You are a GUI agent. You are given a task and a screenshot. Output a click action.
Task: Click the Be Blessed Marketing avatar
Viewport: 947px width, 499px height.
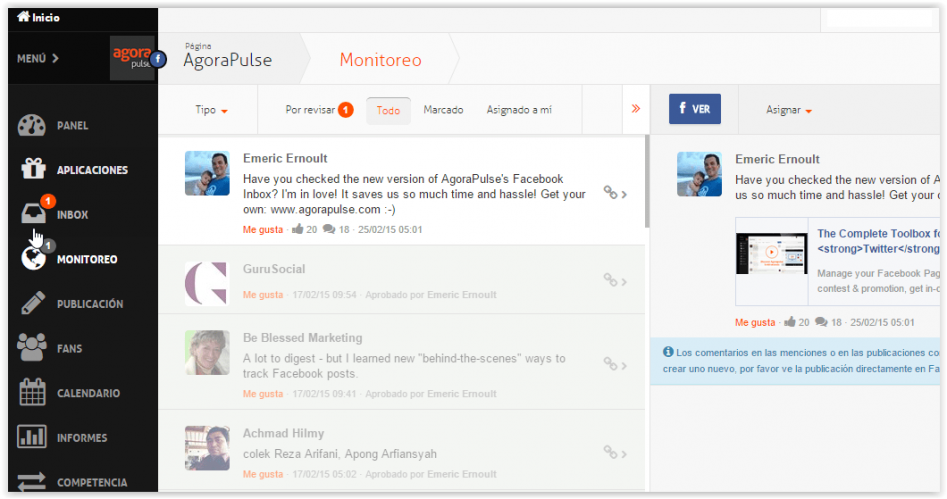[x=207, y=352]
